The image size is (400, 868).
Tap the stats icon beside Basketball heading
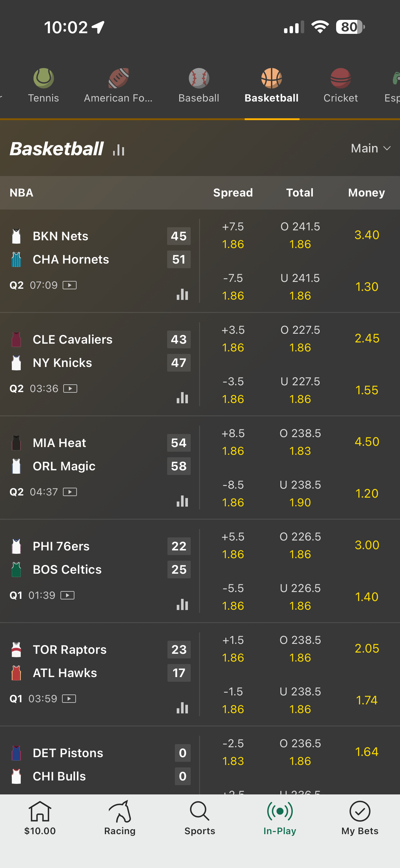[119, 150]
